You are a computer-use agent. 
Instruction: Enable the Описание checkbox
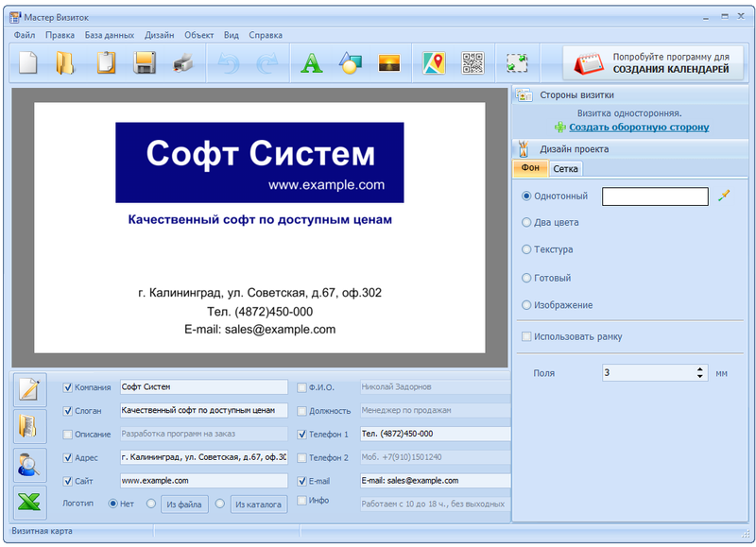tap(67, 434)
